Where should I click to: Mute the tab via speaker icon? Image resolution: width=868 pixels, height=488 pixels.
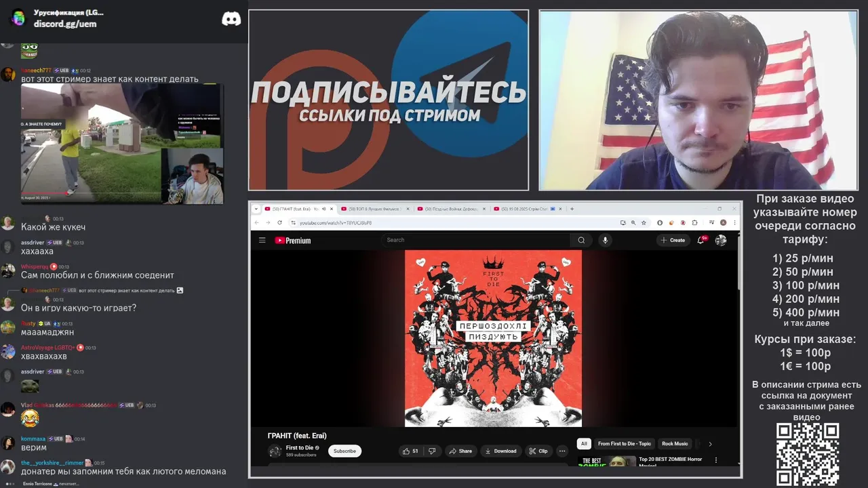pyautogui.click(x=323, y=209)
